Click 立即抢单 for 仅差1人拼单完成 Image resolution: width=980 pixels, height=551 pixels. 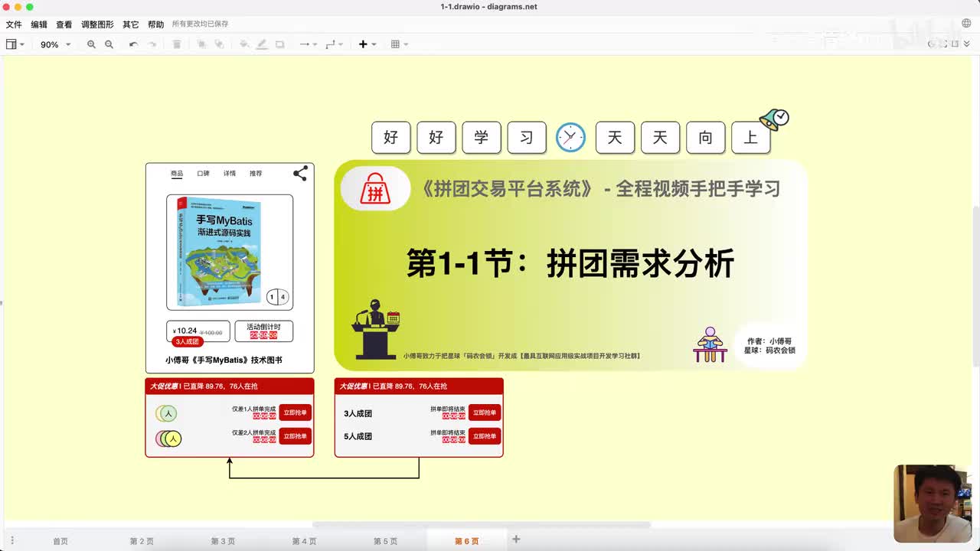[x=295, y=412]
